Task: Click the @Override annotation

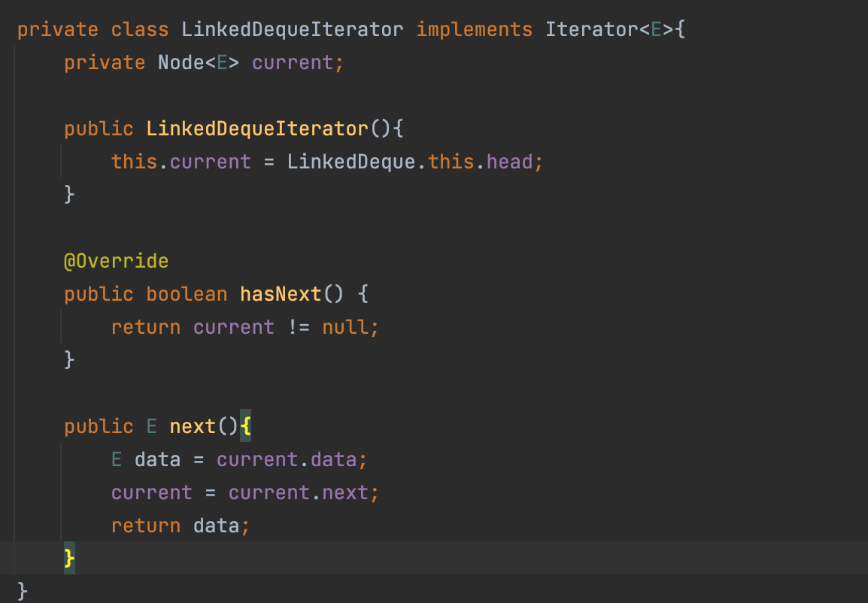Action: click(116, 261)
